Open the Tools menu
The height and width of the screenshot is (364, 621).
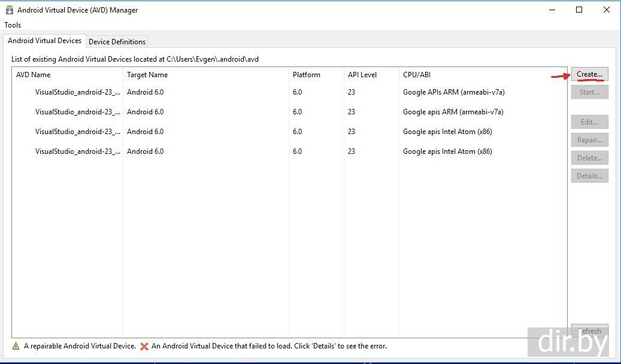[13, 25]
